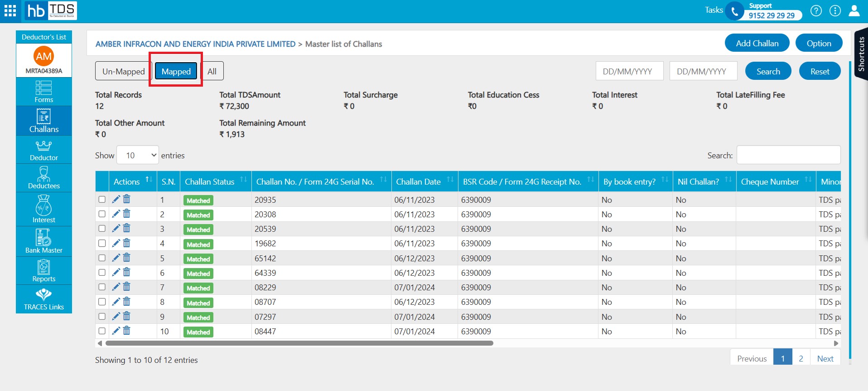Click the horizontal table scrollbar
Screen dimensions: 868x391
coord(299,343)
